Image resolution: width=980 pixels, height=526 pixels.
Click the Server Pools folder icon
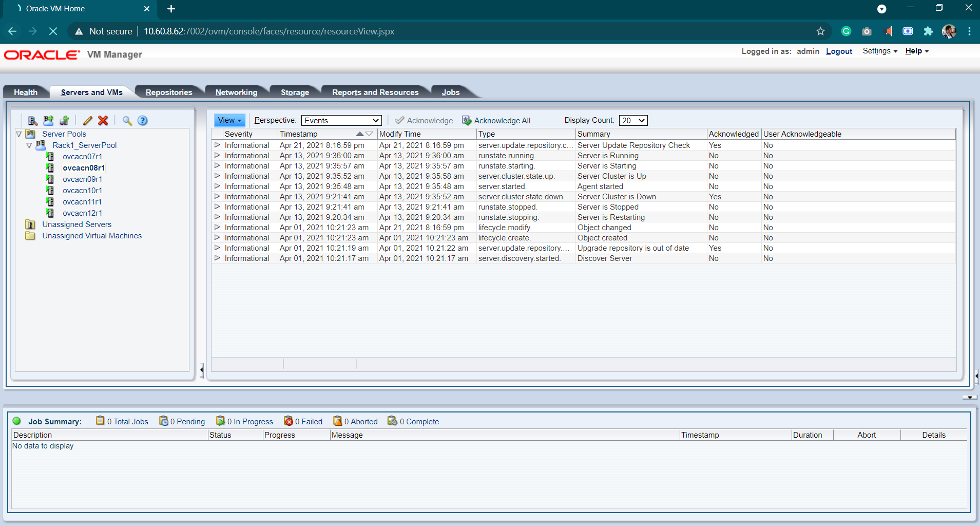(x=31, y=134)
